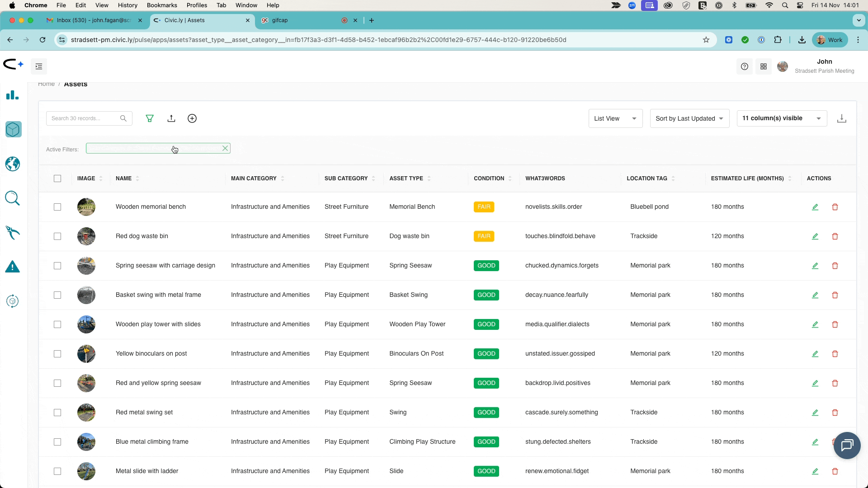Delete the Red dog waste bin asset

[x=835, y=236]
